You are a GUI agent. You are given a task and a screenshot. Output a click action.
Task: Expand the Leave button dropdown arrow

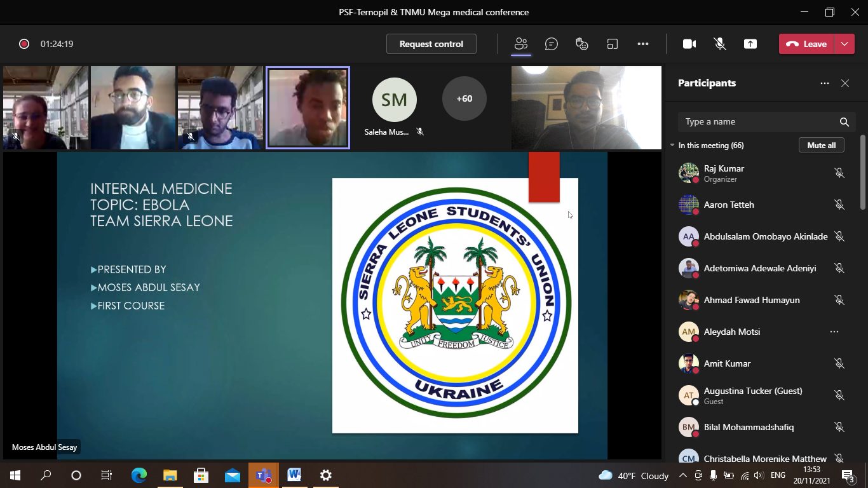[844, 44]
